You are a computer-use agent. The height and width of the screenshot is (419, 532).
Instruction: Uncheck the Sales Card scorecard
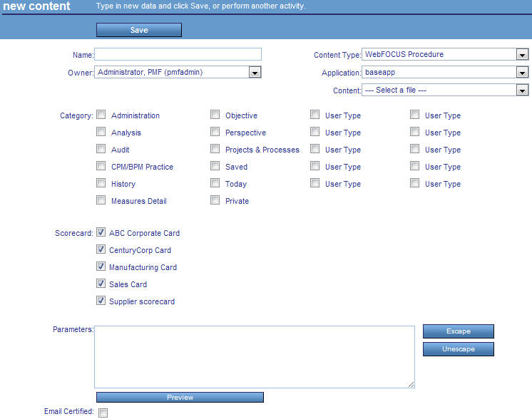point(101,284)
